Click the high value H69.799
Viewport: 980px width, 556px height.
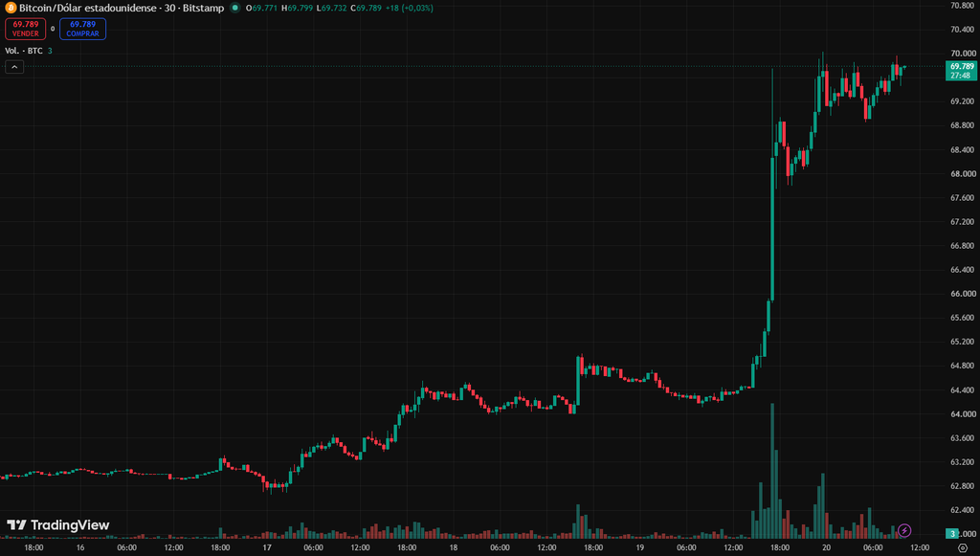click(x=297, y=8)
